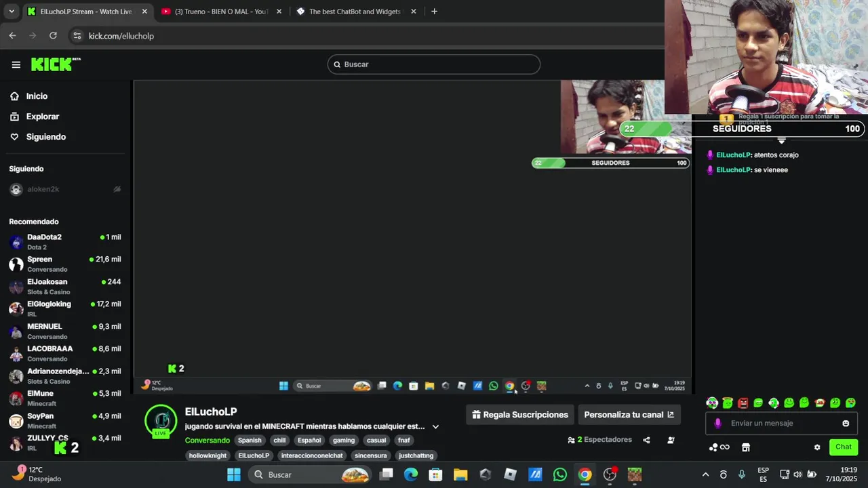Click the 2 Espectadores viewer count

(599, 440)
